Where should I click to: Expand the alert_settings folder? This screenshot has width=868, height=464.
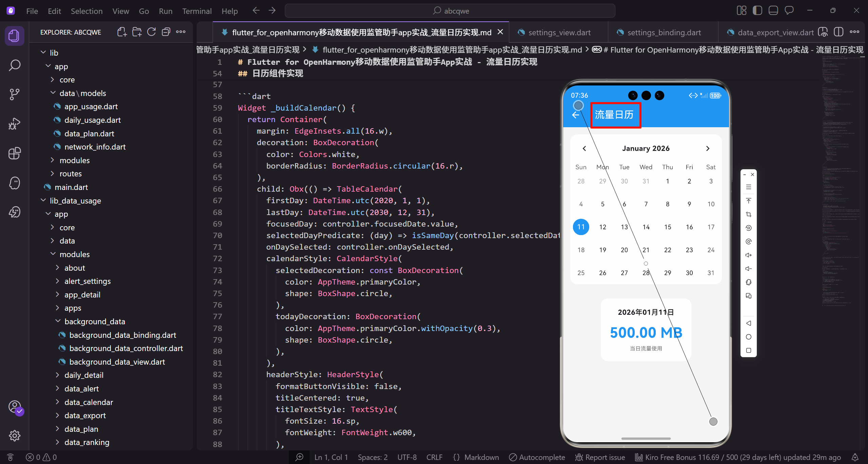tap(58, 281)
